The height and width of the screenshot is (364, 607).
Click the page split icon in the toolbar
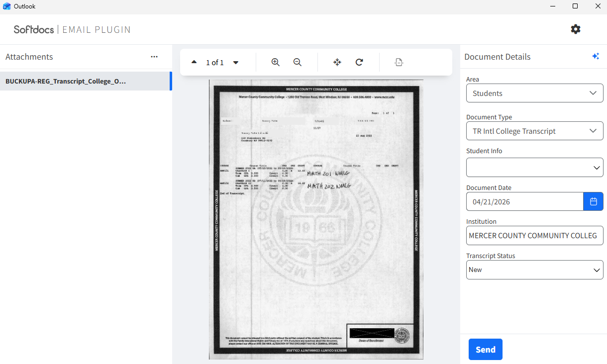(399, 62)
